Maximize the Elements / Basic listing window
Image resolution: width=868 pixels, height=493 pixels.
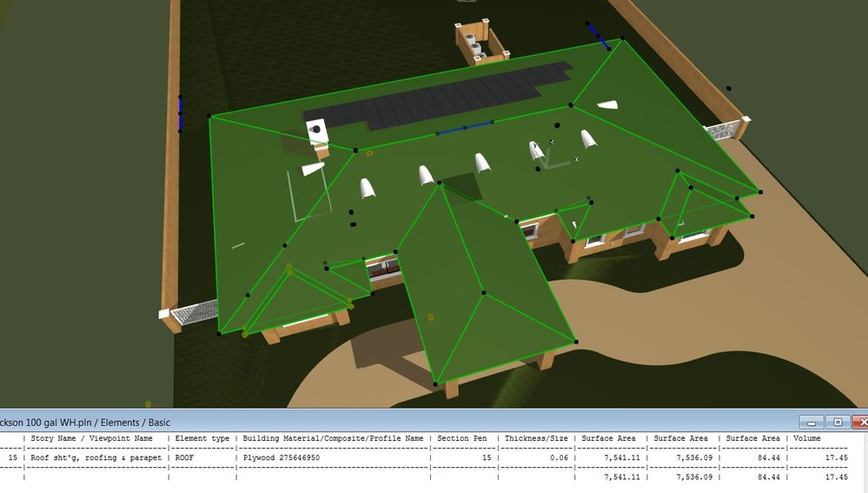tap(838, 423)
